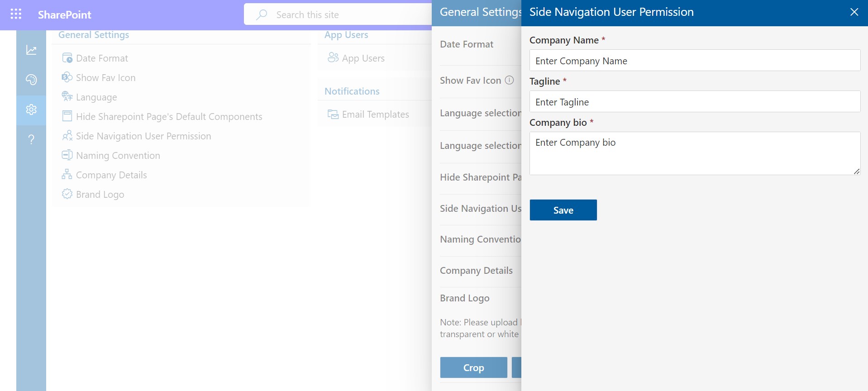Open Language settings link

click(96, 97)
